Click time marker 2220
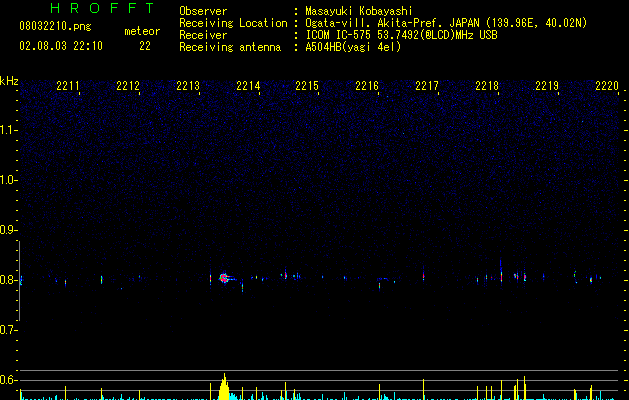The image size is (629, 400). coord(607,85)
